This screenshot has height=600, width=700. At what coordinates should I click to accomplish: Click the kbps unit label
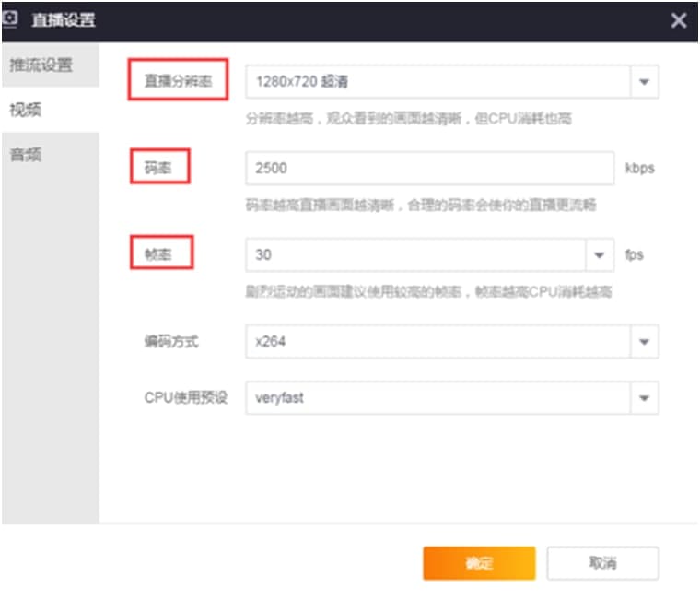tap(639, 169)
